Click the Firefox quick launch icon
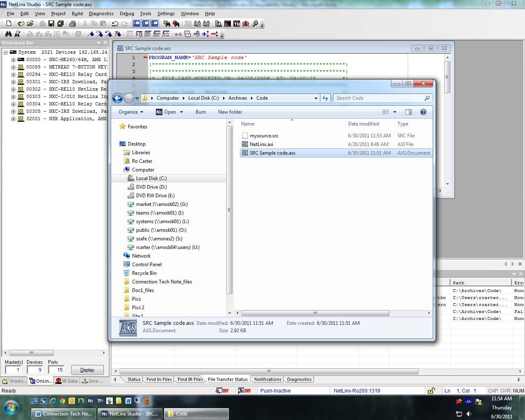Viewport: 525px width, 420px height. tap(147, 401)
